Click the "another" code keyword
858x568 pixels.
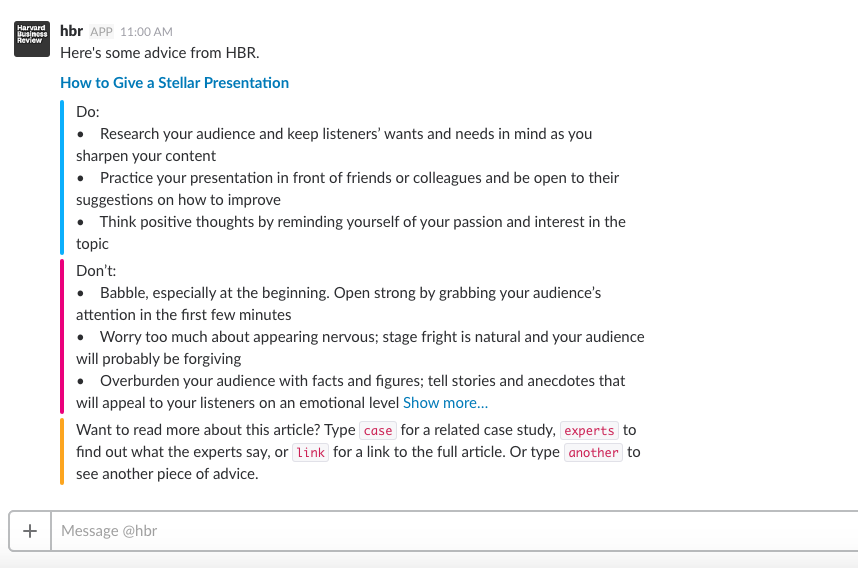(594, 453)
